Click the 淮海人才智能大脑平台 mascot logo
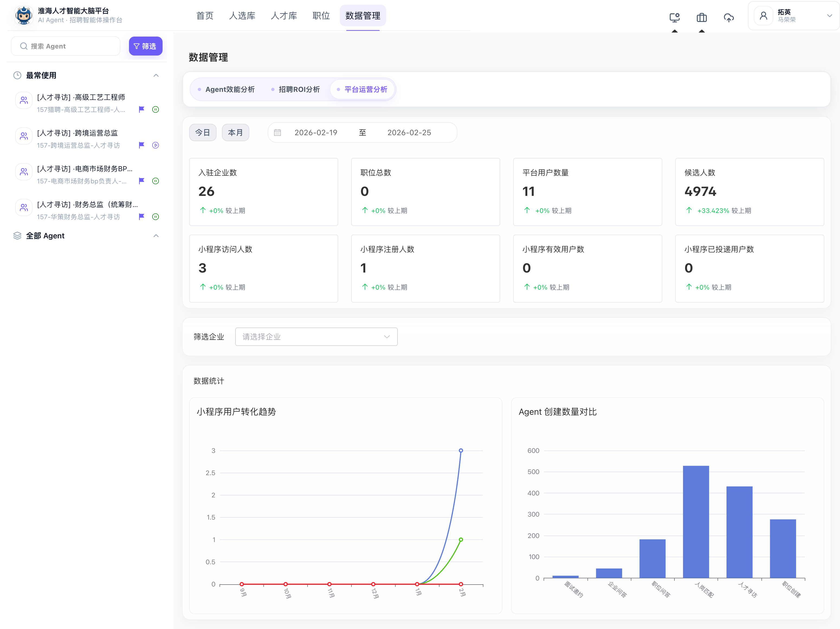This screenshot has width=840, height=629. pyautogui.click(x=24, y=15)
